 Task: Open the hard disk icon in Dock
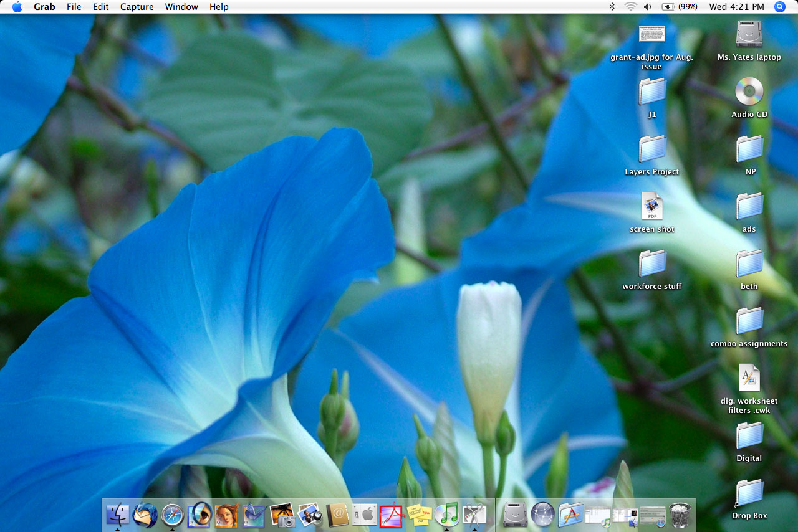[x=516, y=515]
